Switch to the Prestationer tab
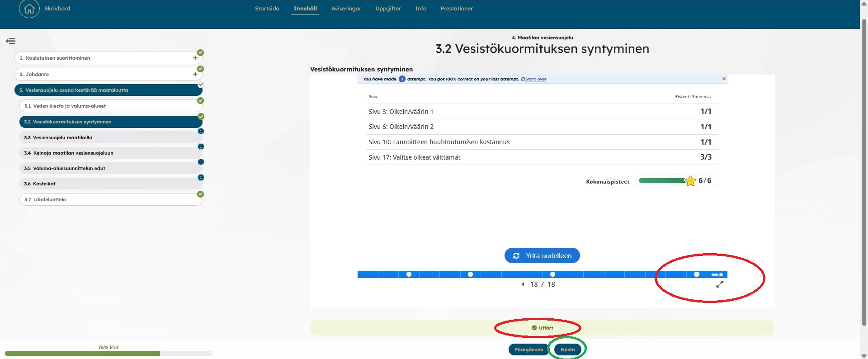The height and width of the screenshot is (359, 868). coord(457,9)
